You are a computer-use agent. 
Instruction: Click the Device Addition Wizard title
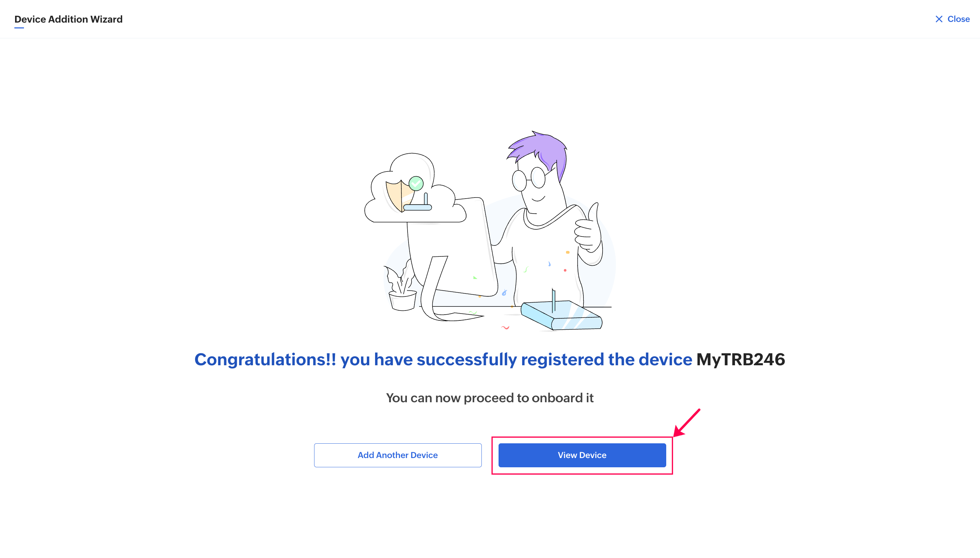click(68, 19)
